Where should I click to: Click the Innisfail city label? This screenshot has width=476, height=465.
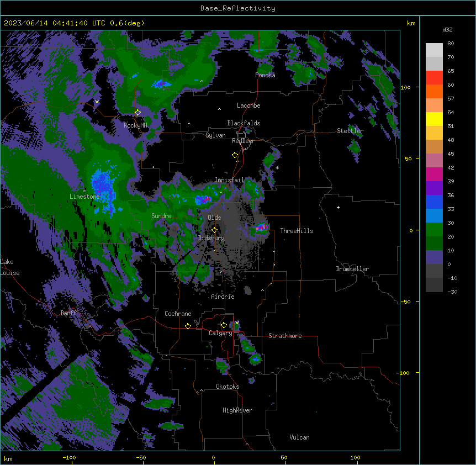(229, 180)
